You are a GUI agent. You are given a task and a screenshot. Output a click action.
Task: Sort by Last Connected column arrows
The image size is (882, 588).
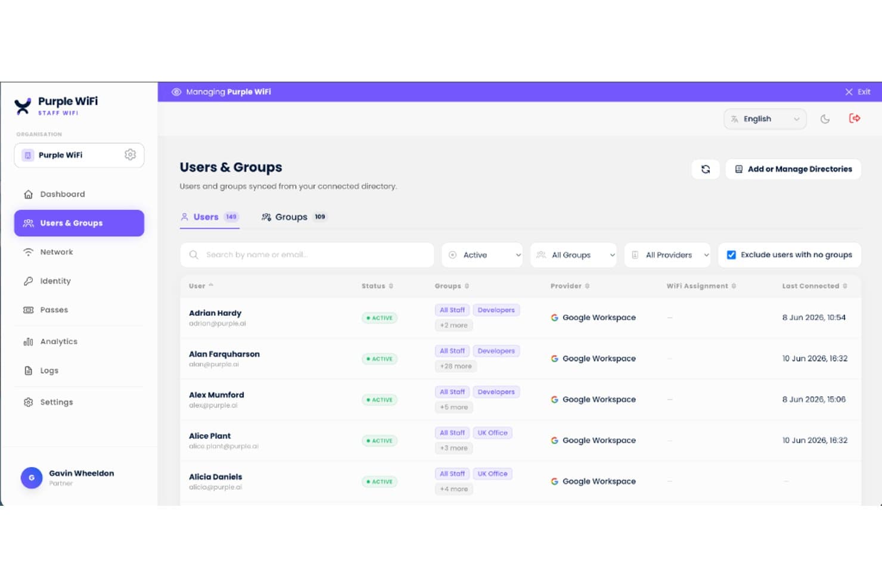tap(844, 286)
